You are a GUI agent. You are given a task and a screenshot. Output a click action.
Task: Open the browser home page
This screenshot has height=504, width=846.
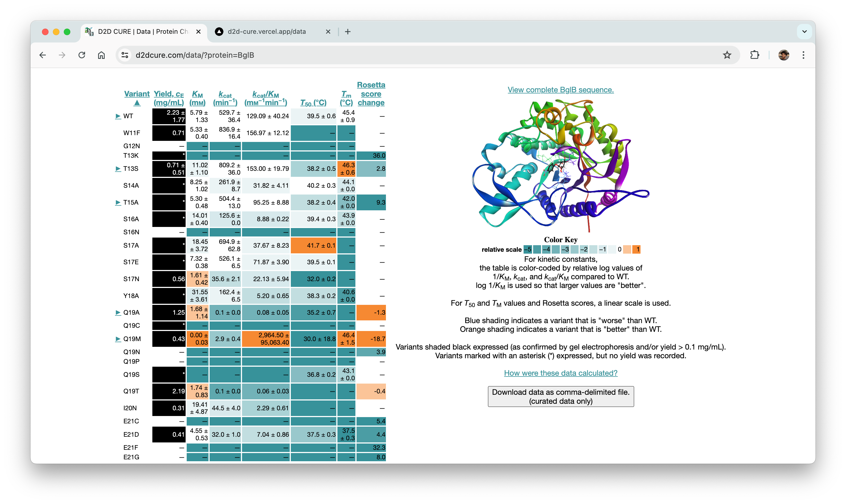click(x=101, y=55)
